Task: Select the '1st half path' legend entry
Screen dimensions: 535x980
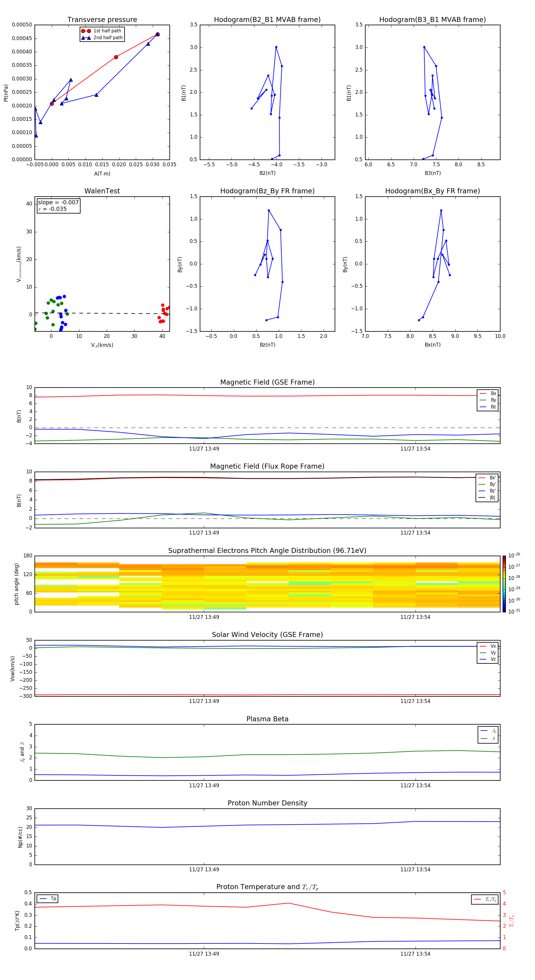Action: click(x=102, y=31)
